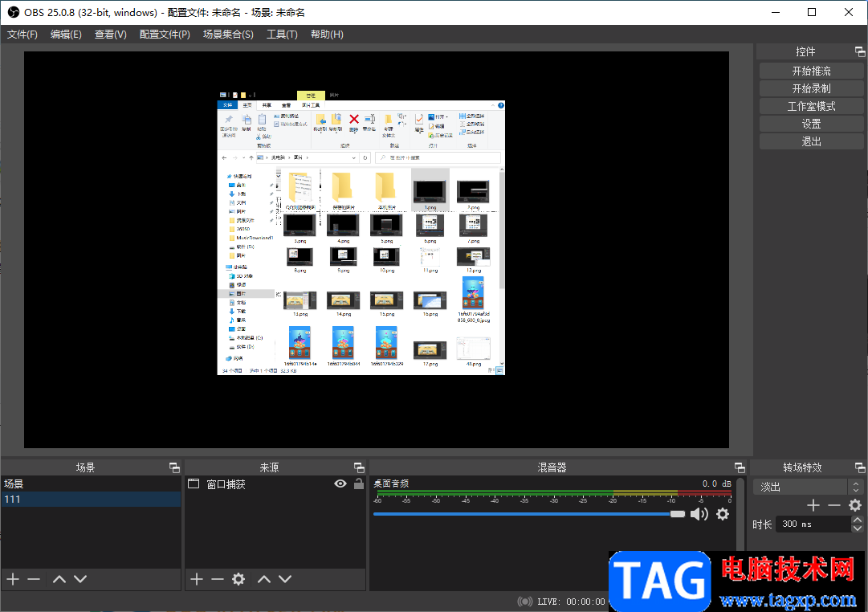Increase the transition duration with the stepper arrow
The image size is (868, 612).
tap(856, 520)
